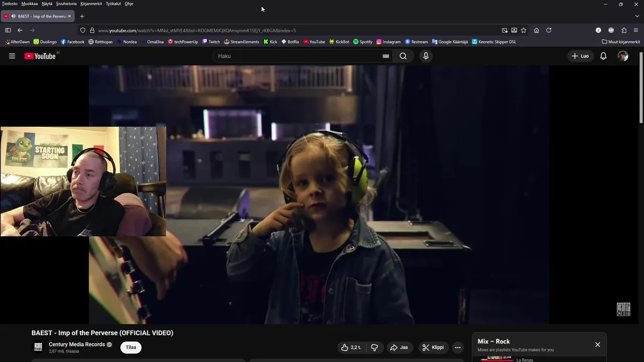
Task: Open the Muokkaa menu
Action: (x=29, y=4)
